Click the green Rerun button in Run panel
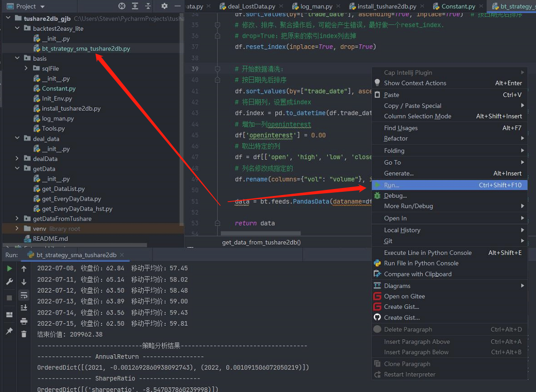Viewport: 536px width, 392px height. [9, 269]
